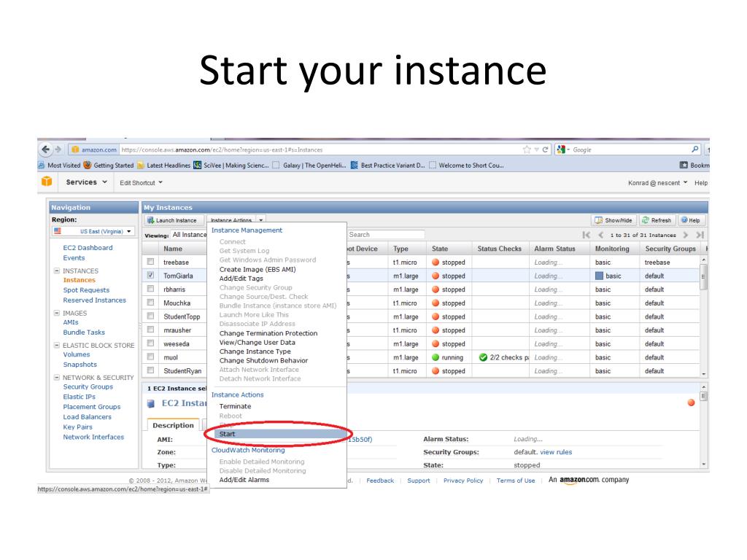Click the Privacy Policy footer link
The height and width of the screenshot is (560, 747).
point(463,481)
